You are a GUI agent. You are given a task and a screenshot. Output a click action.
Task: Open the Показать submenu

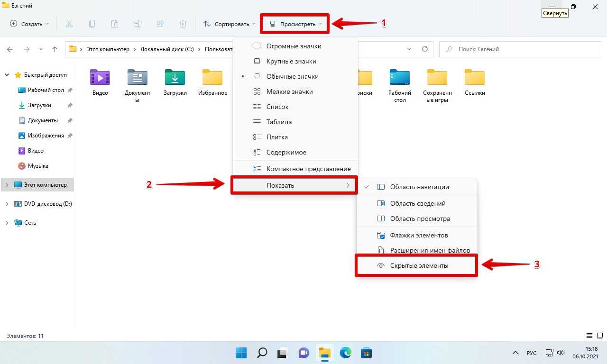(294, 185)
